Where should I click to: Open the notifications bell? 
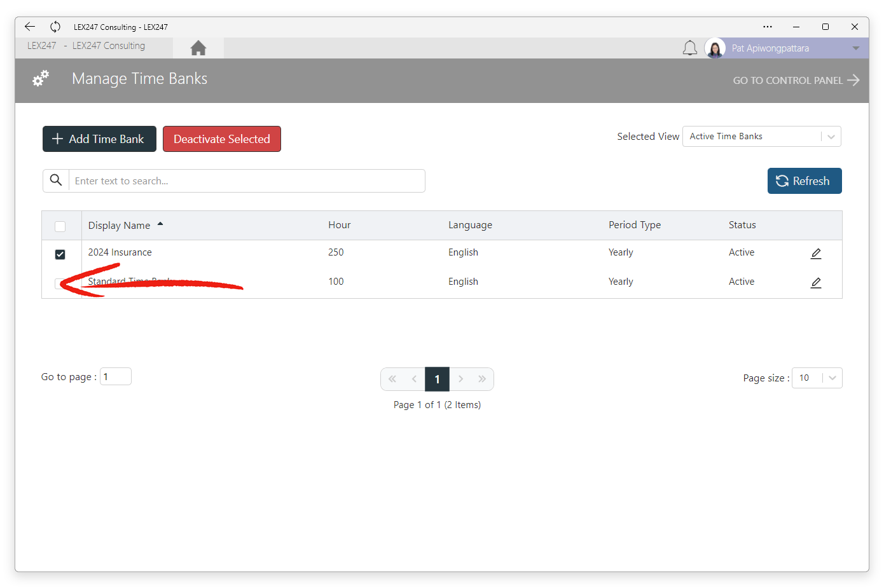point(690,48)
